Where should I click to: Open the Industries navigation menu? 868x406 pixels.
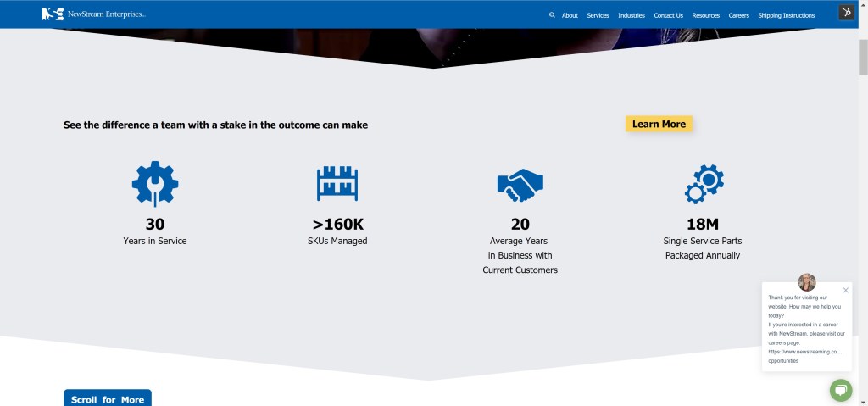coord(632,15)
